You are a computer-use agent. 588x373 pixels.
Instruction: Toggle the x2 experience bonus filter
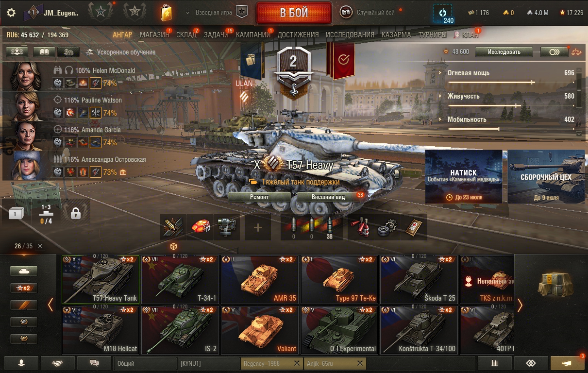[24, 288]
